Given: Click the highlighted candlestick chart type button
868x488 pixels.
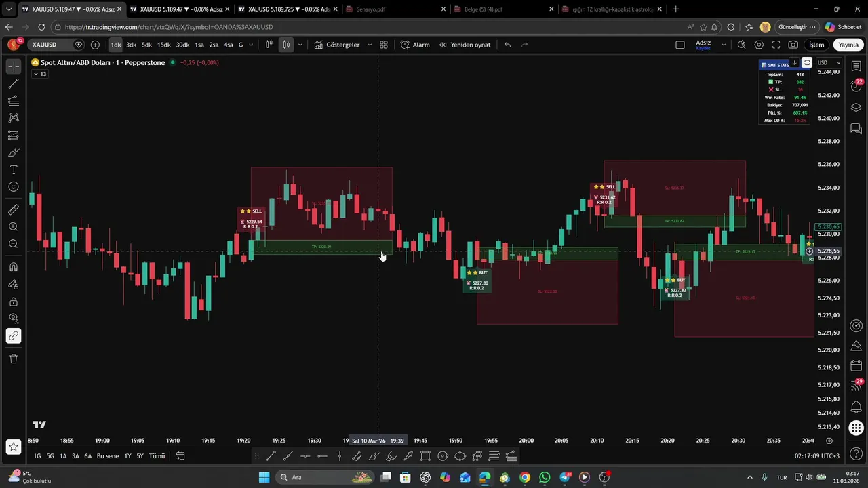Looking at the screenshot, I should point(286,45).
